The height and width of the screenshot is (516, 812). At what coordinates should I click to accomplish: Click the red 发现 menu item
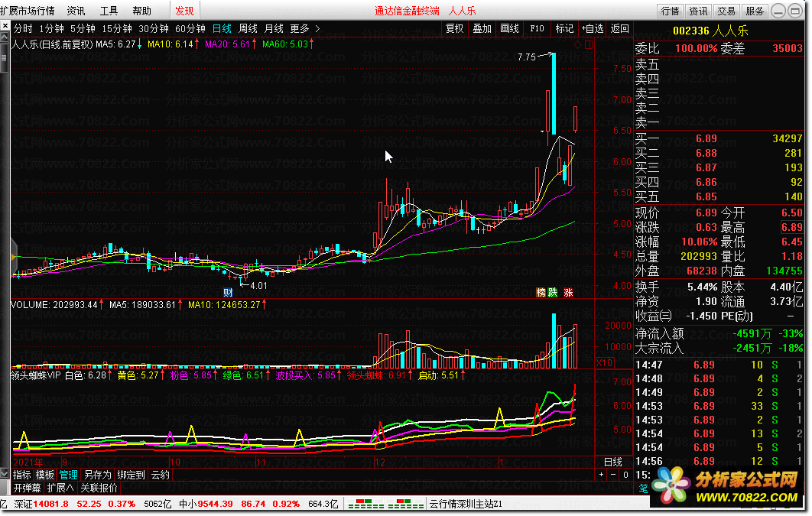[x=184, y=11]
